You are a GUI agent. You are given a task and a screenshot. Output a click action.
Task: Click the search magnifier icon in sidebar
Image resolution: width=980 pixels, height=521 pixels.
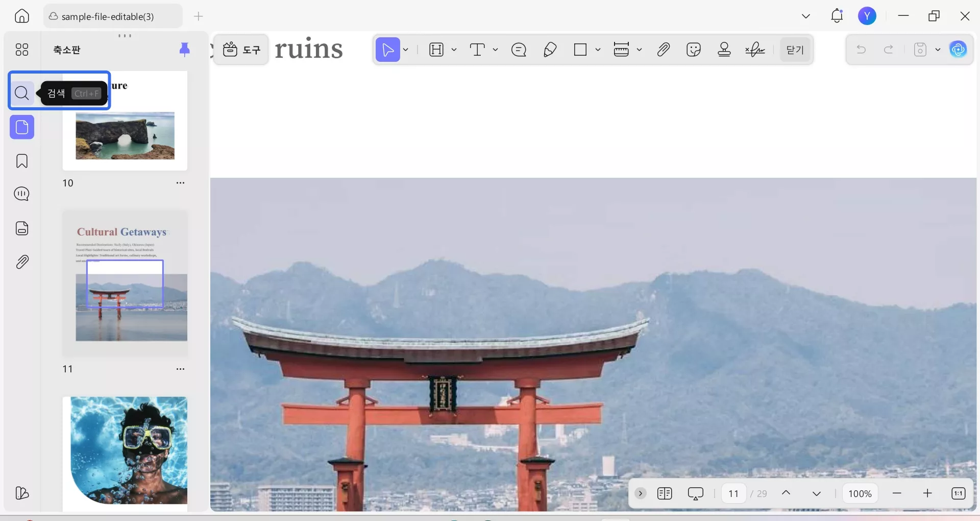[22, 93]
